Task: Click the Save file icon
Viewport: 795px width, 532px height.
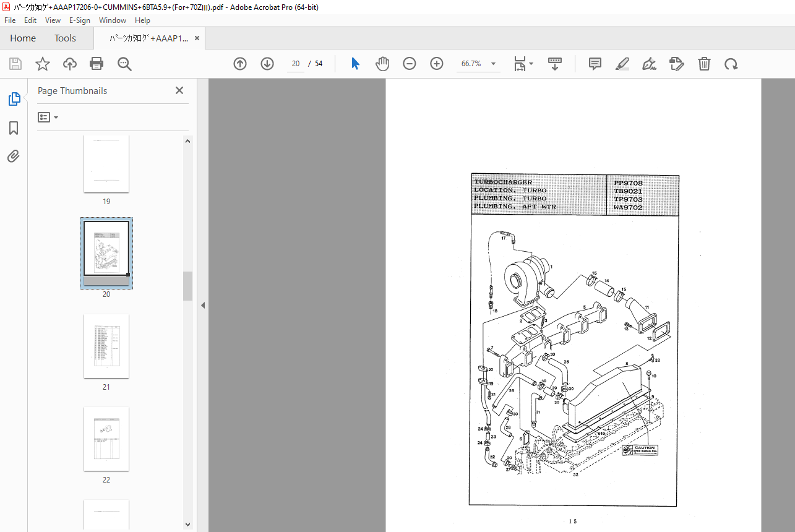Action: click(x=15, y=64)
